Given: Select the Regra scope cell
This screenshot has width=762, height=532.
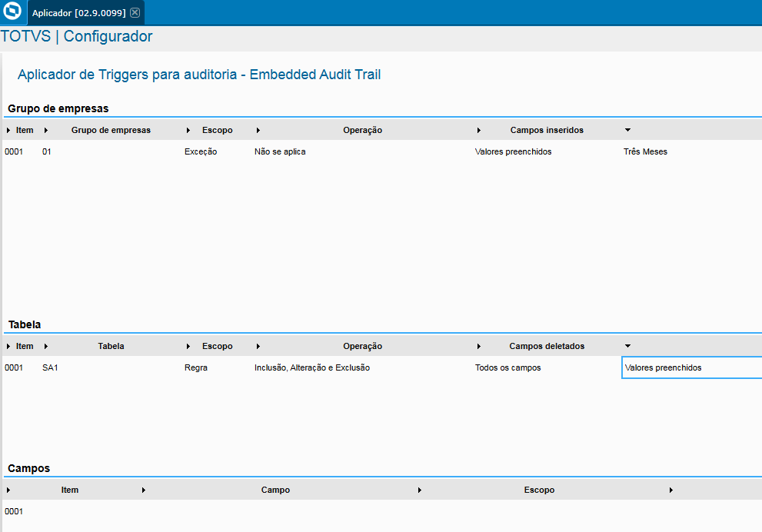Looking at the screenshot, I should tap(196, 367).
